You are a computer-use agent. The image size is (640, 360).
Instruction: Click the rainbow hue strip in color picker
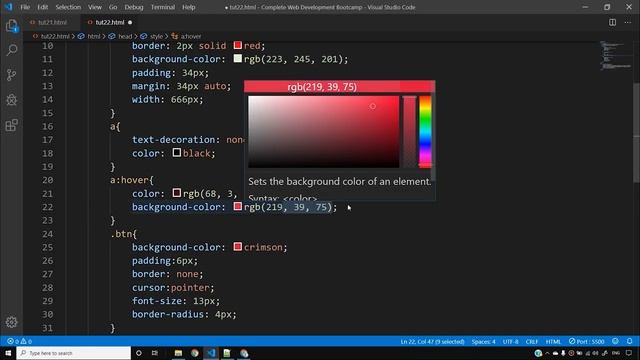coord(425,132)
